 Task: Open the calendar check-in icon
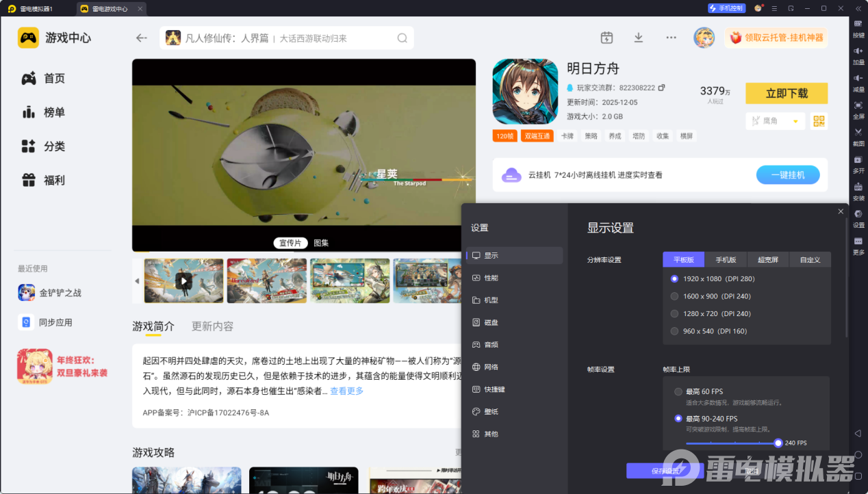[607, 38]
